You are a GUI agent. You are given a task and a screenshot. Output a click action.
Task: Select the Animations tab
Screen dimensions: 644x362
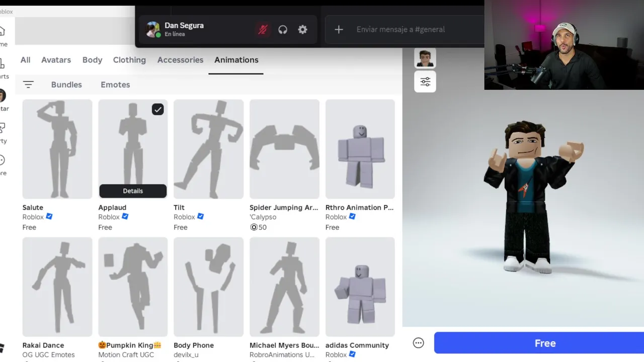tap(236, 60)
